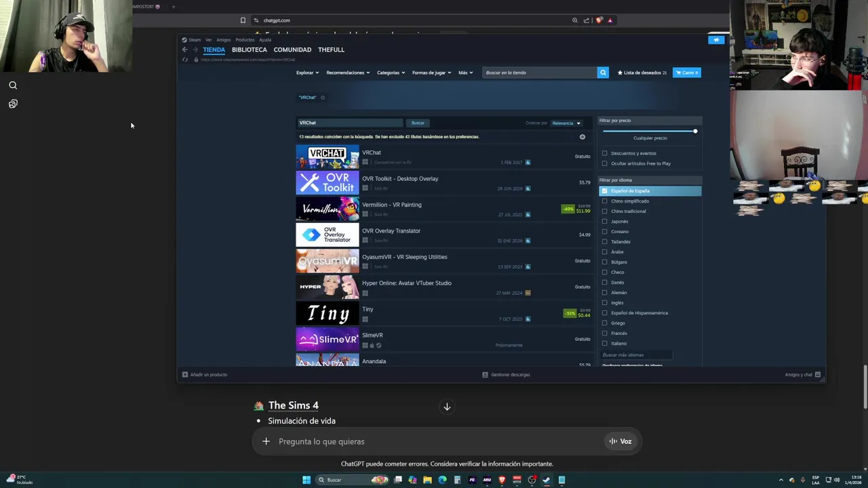
Task: Open Steam from the taskbar
Action: click(547, 480)
